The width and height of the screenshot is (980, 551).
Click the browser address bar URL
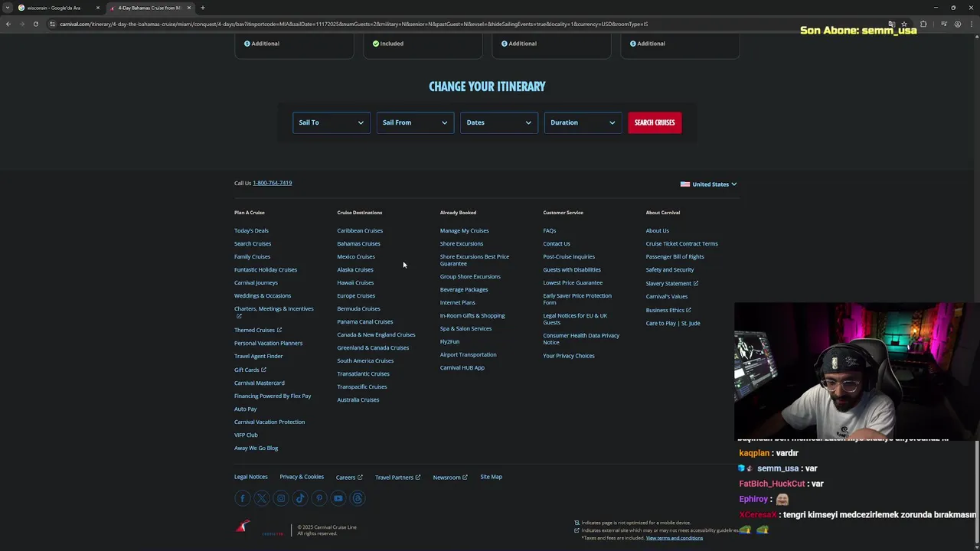352,24
